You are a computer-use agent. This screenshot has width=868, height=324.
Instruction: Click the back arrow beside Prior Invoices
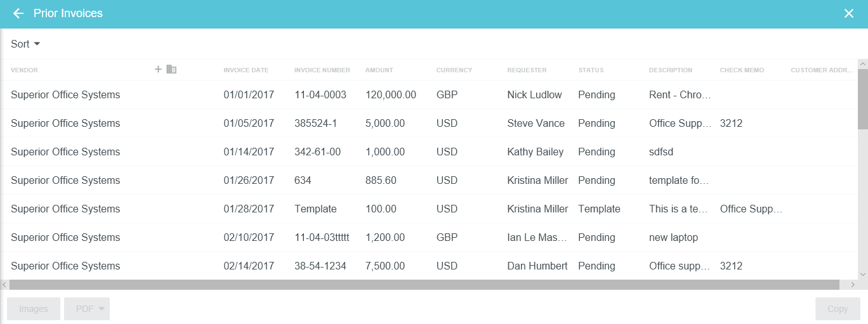tap(18, 13)
